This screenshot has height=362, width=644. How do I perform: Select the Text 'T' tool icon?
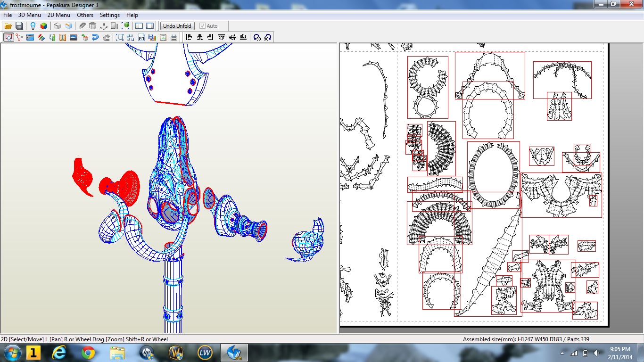coord(63,37)
